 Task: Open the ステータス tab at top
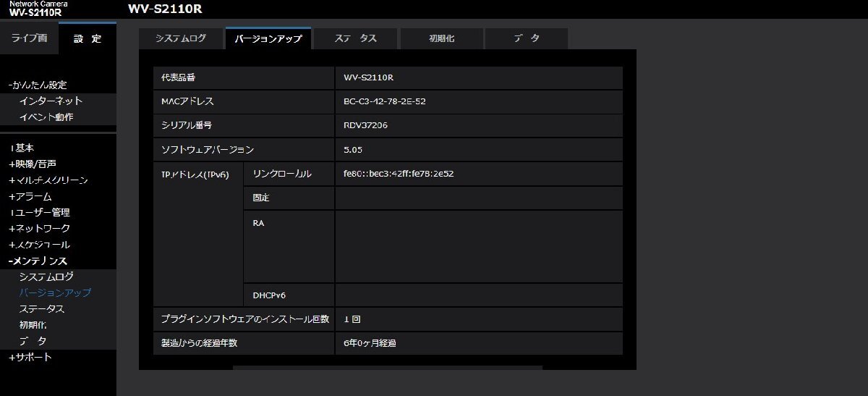(356, 38)
